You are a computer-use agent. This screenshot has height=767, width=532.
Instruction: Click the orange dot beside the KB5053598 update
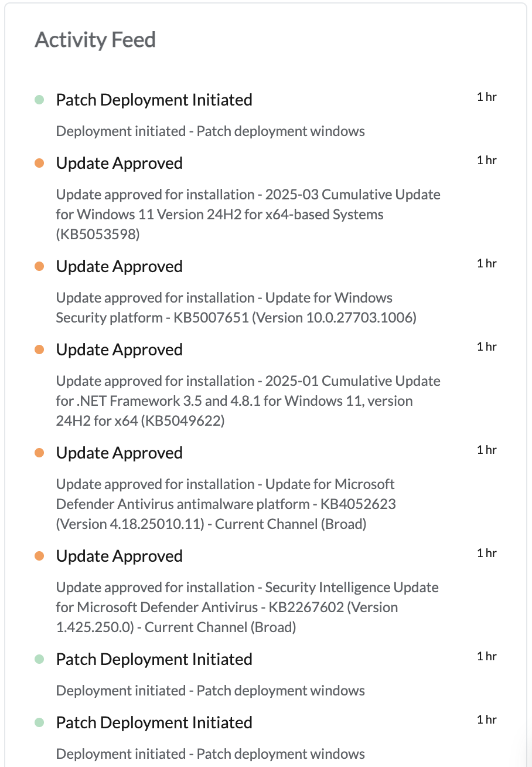point(39,164)
